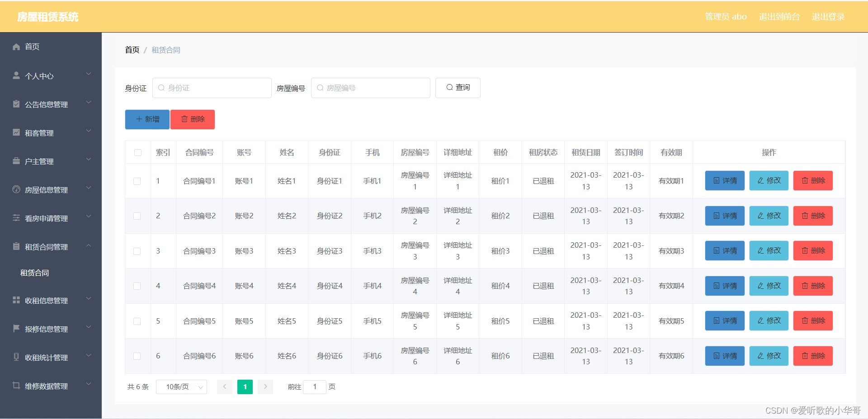Click 退出到前台 in header
This screenshot has height=419, width=868.
point(779,17)
